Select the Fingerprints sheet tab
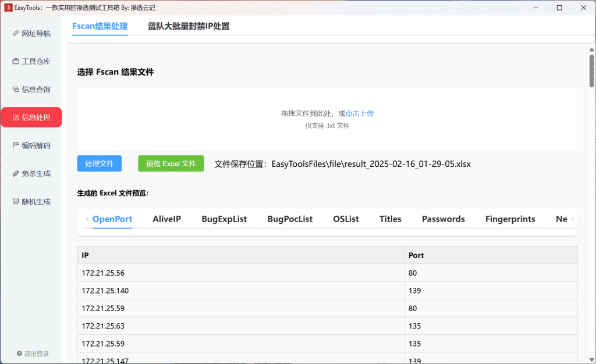The image size is (596, 364). (510, 219)
